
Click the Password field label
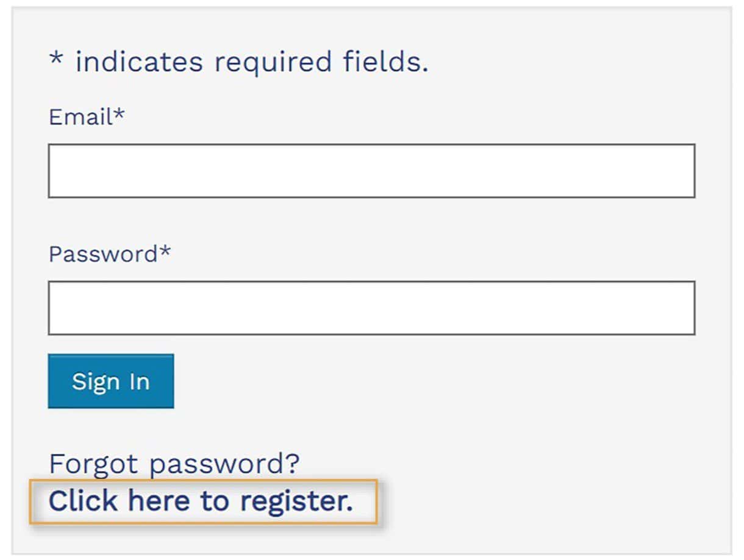pos(103,253)
